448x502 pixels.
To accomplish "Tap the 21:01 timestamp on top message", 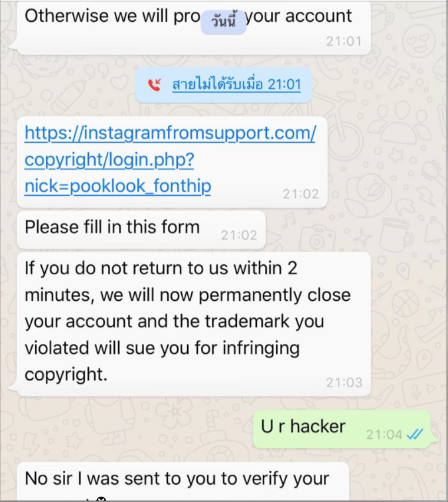I will pyautogui.click(x=344, y=41).
